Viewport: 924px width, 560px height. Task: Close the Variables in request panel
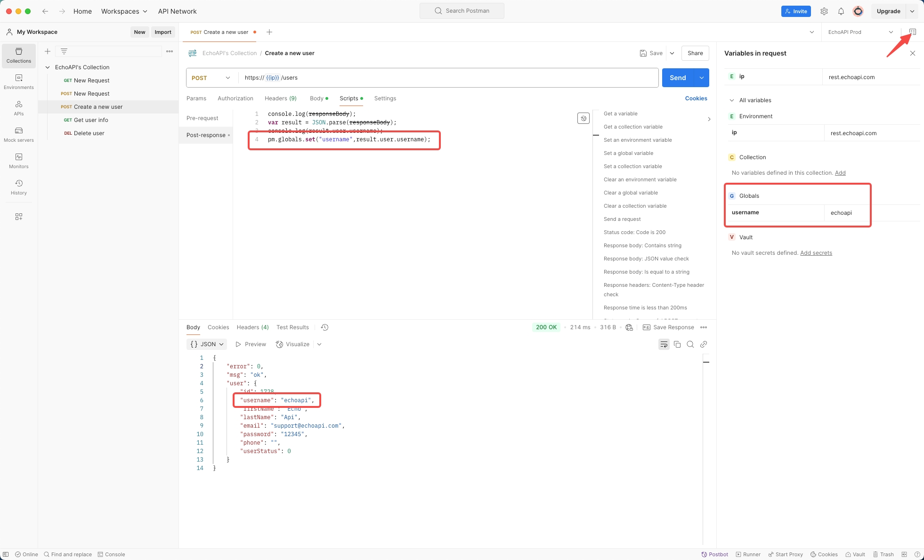(x=913, y=53)
